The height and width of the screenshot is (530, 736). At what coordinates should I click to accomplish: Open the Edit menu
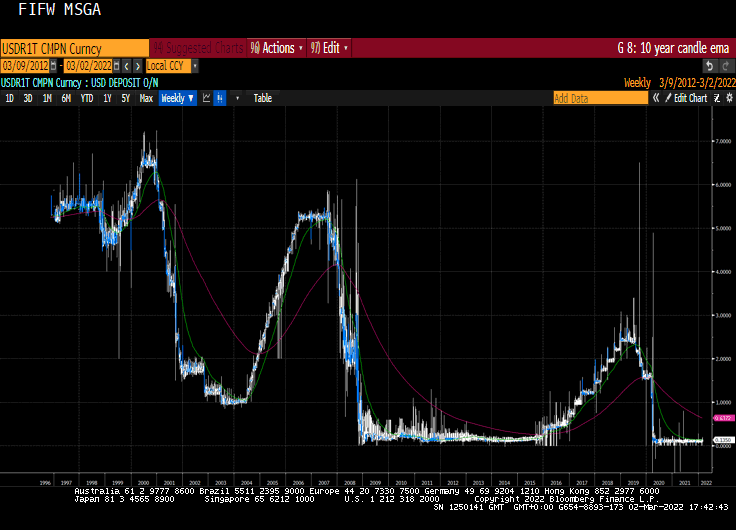[329, 47]
